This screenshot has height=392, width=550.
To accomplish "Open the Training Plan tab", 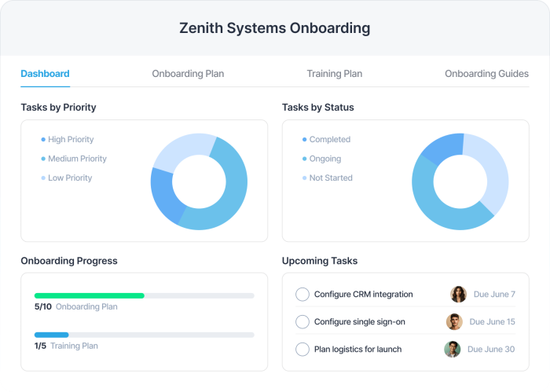I will coord(334,74).
